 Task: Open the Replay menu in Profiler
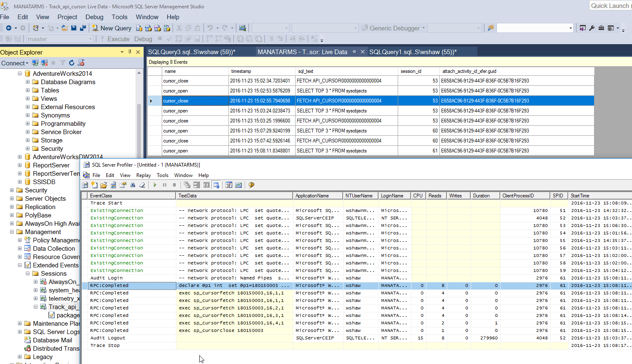click(143, 175)
